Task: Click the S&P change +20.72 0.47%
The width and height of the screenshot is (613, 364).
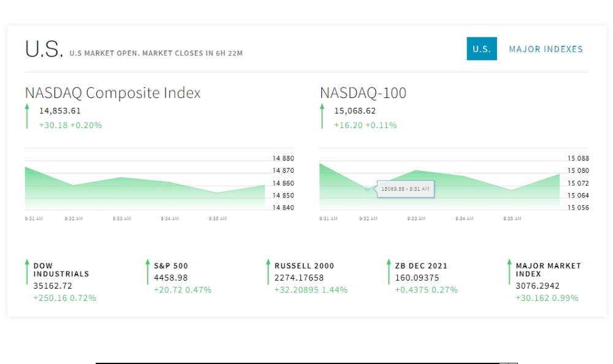Action: pos(183,290)
